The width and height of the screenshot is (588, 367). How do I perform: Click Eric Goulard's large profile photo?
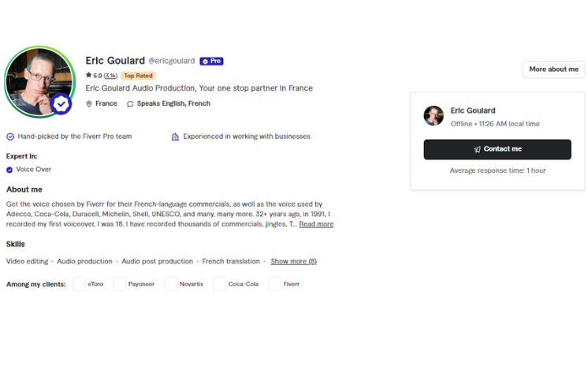tap(35, 81)
